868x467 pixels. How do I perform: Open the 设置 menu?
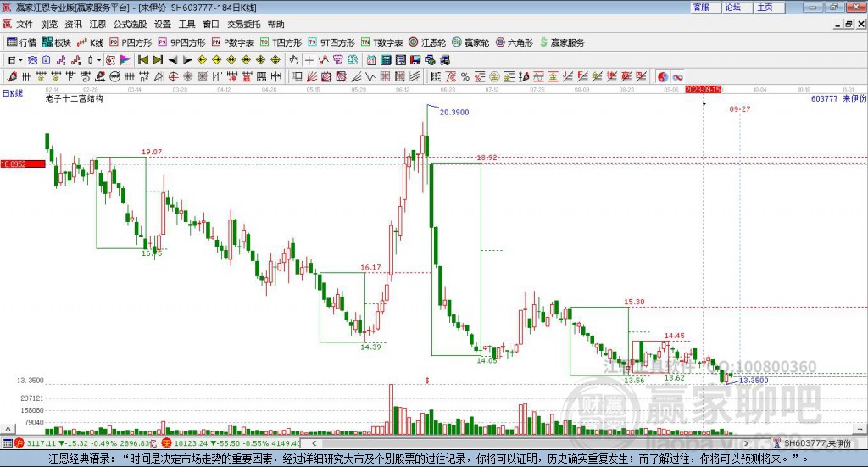163,25
